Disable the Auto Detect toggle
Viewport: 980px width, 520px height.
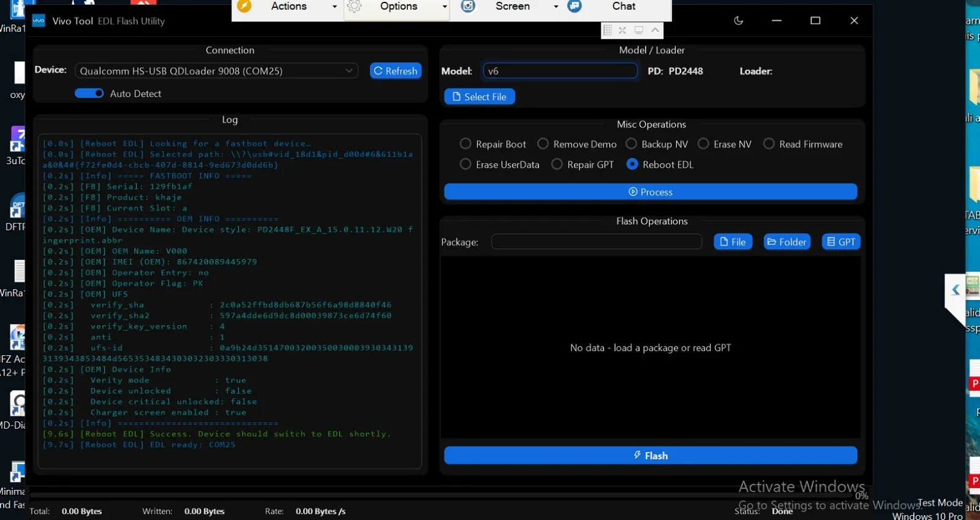89,94
